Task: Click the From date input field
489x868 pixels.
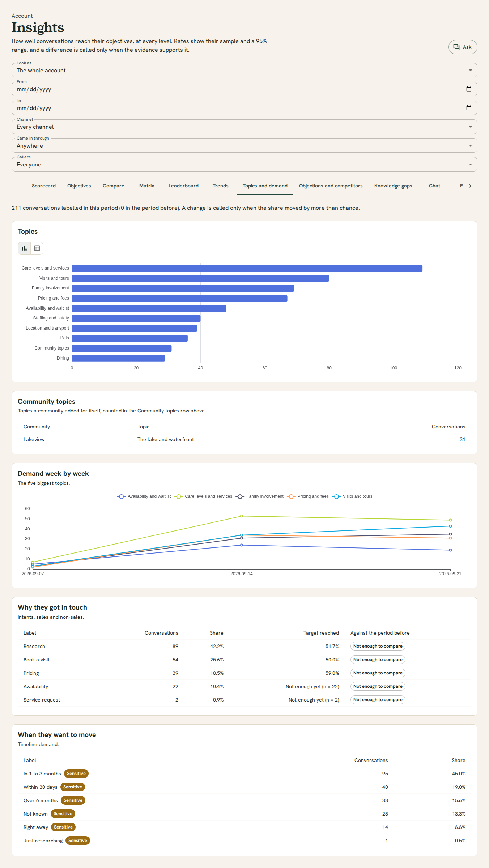Action: pyautogui.click(x=244, y=89)
